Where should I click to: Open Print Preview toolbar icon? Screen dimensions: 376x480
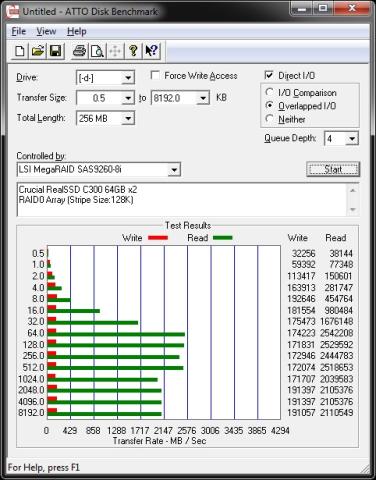pos(97,52)
